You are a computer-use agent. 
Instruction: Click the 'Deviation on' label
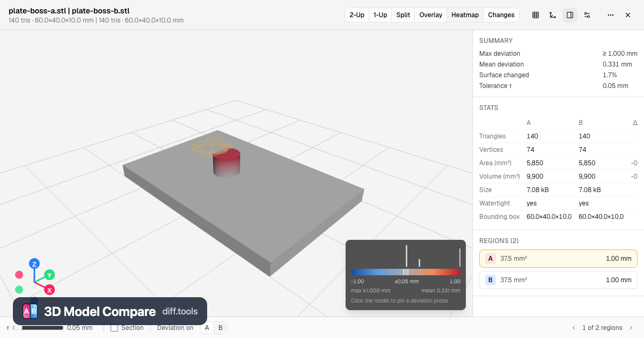click(x=175, y=328)
